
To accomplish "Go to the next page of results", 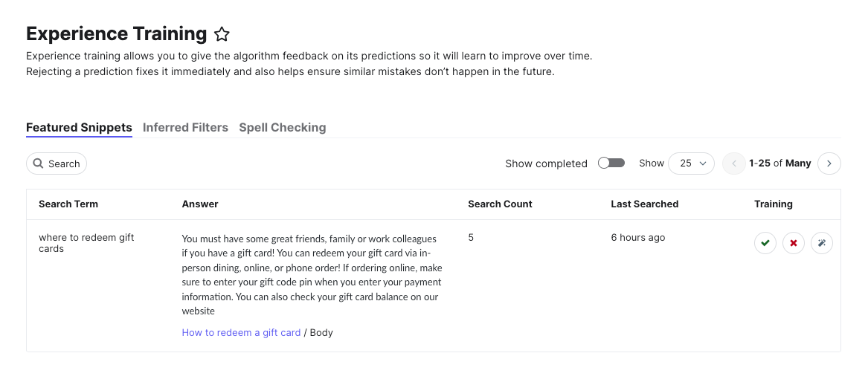I will click(x=829, y=164).
